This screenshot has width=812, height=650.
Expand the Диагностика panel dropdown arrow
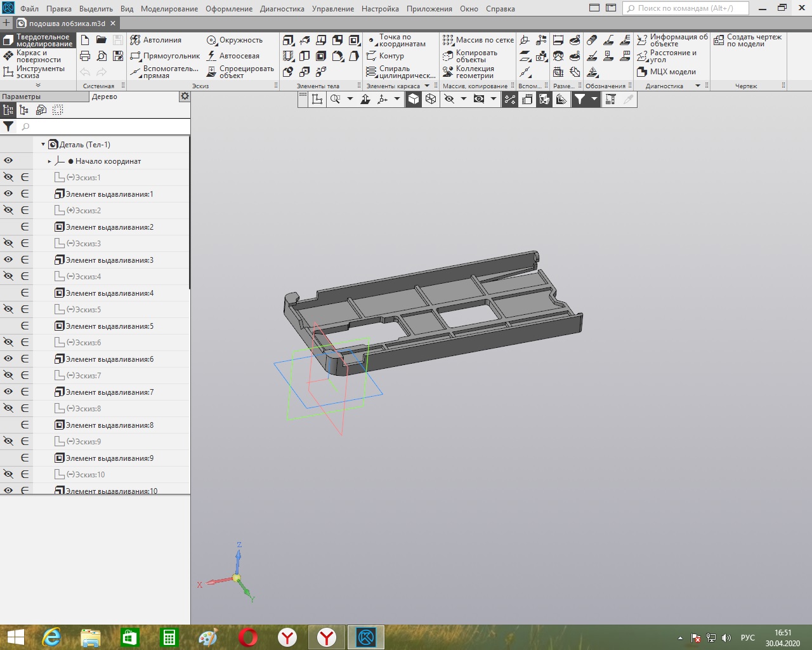tap(698, 86)
